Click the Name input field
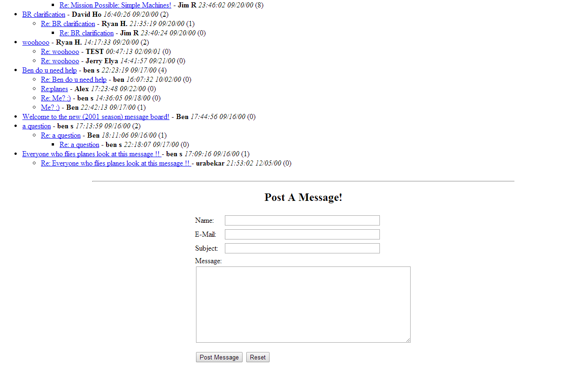588x372 pixels. 302,220
